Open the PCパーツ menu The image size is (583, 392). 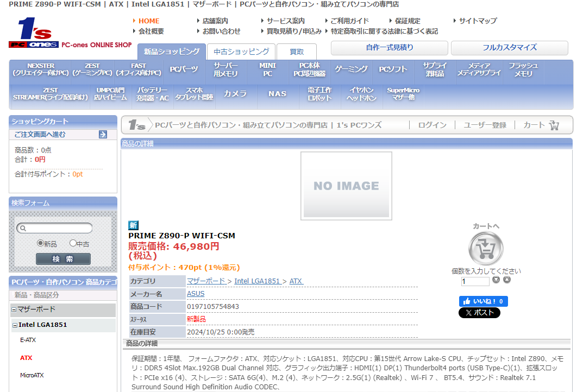[184, 69]
